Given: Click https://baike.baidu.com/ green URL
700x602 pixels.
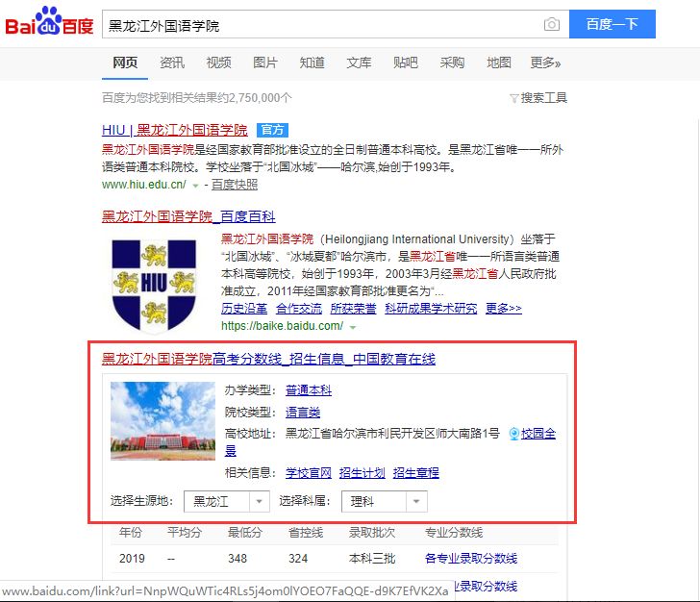Looking at the screenshot, I should coord(282,326).
